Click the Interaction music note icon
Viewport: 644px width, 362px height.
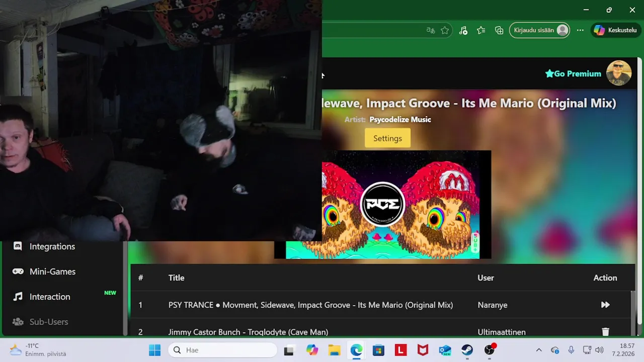click(18, 297)
